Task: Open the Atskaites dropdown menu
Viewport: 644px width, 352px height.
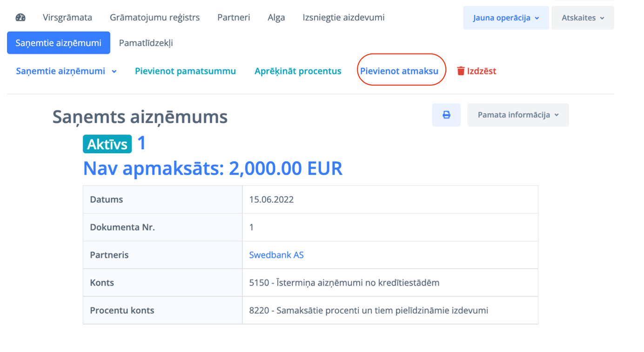Action: coord(583,18)
